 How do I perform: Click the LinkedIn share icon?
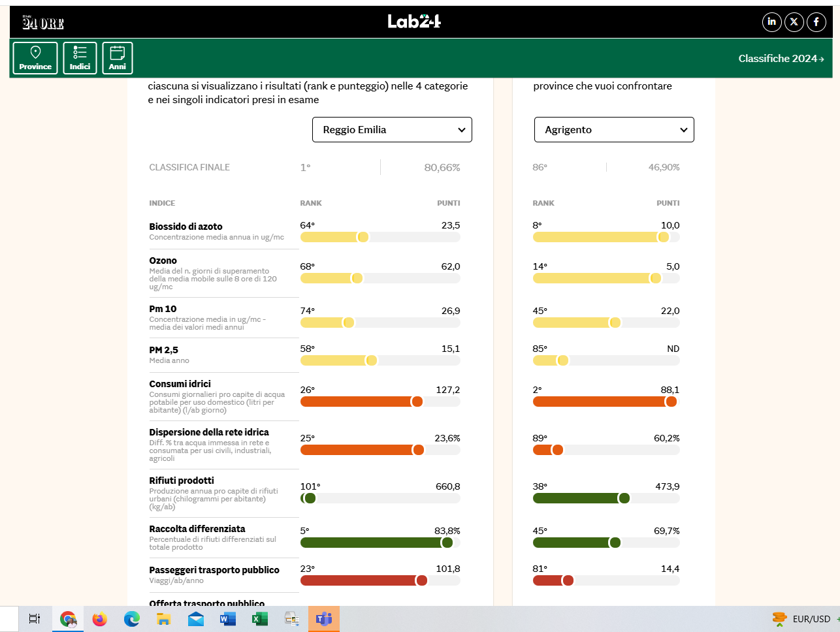pos(771,22)
